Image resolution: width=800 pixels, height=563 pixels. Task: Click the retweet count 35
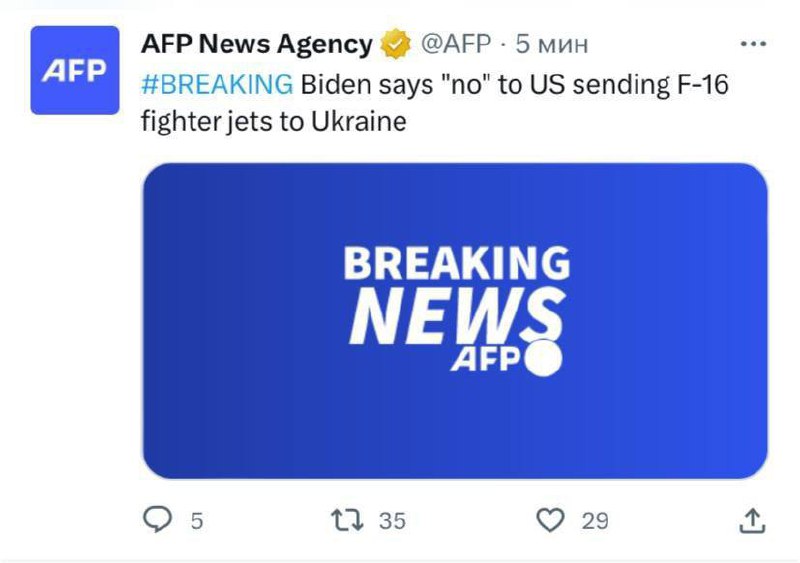[x=393, y=521]
